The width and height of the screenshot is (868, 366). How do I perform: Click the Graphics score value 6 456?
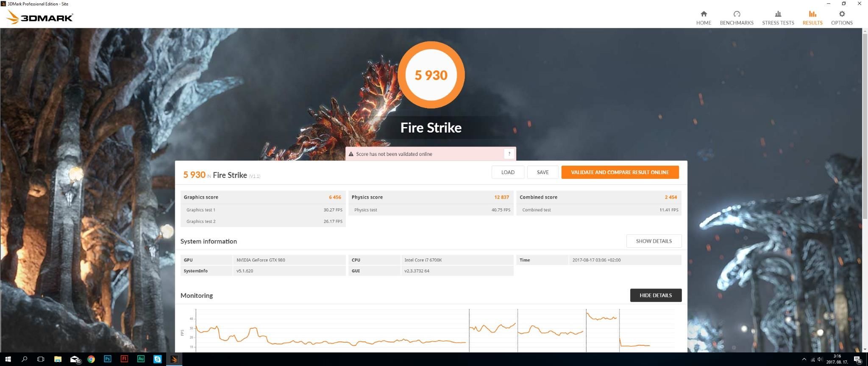(x=335, y=197)
